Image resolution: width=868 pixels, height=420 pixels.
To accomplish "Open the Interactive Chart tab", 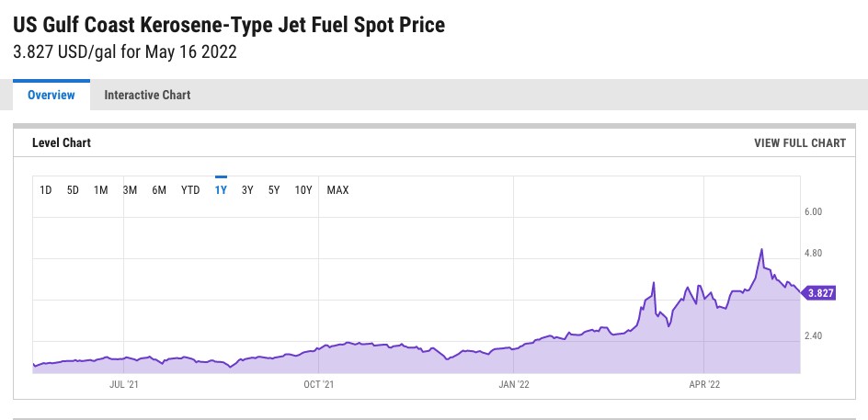I will (x=147, y=95).
